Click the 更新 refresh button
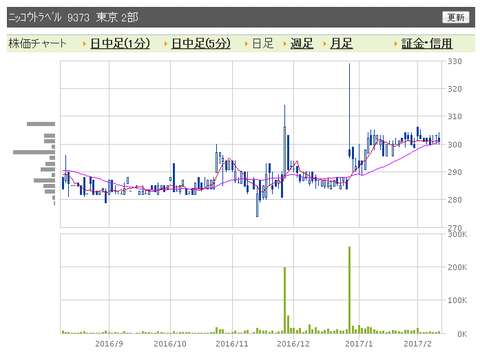480x363 pixels. click(x=456, y=17)
